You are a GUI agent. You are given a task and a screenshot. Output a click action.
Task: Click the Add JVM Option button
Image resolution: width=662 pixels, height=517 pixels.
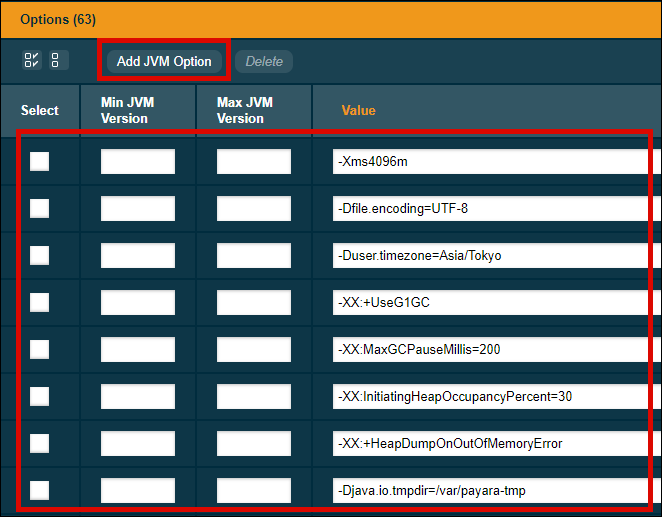pyautogui.click(x=164, y=61)
